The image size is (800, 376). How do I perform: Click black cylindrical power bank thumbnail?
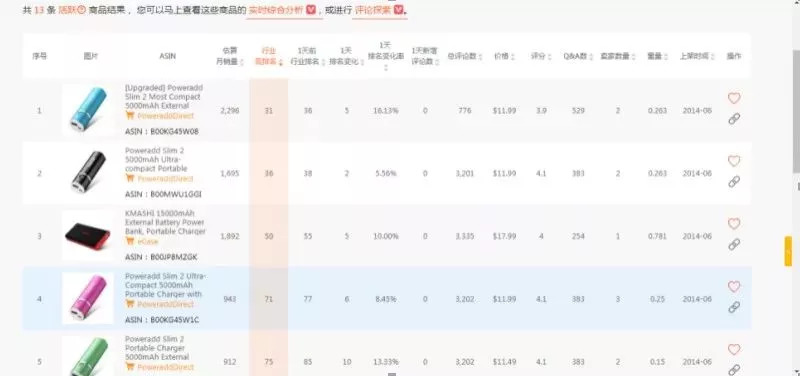[x=88, y=172]
